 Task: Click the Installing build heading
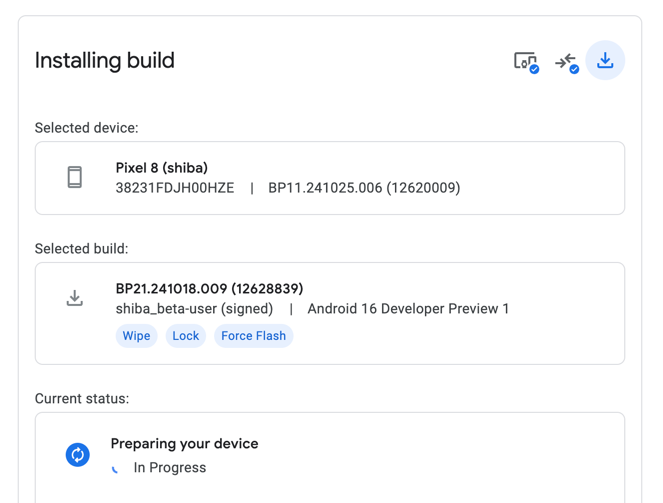105,61
